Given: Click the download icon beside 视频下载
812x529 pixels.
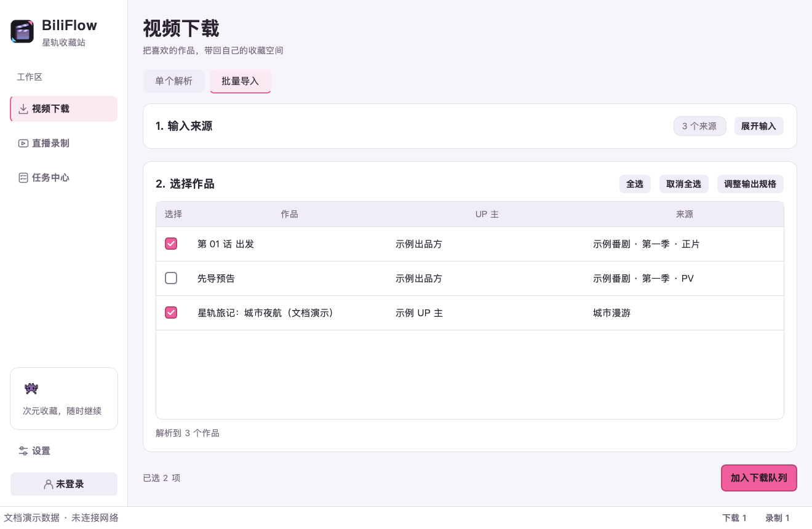Looking at the screenshot, I should (23, 109).
